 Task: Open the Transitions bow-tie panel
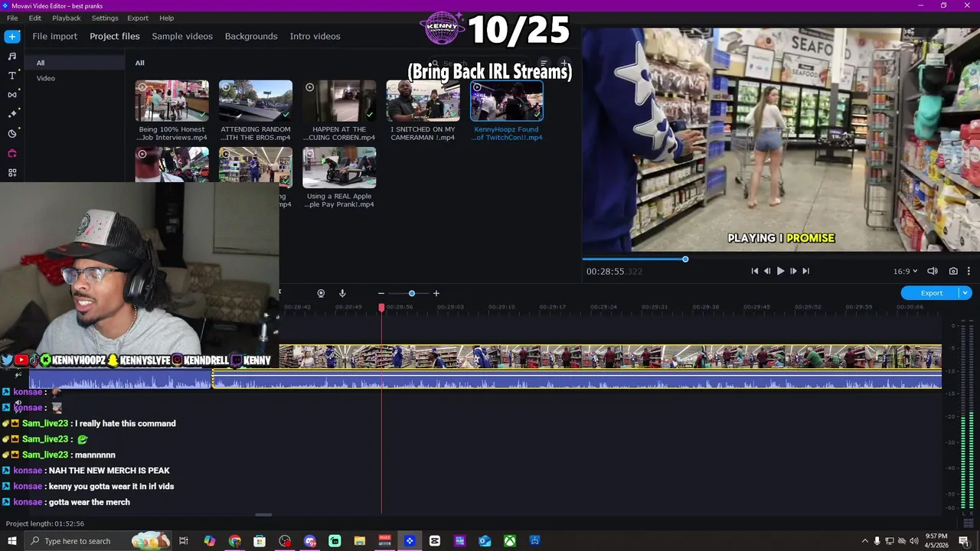pos(12,95)
